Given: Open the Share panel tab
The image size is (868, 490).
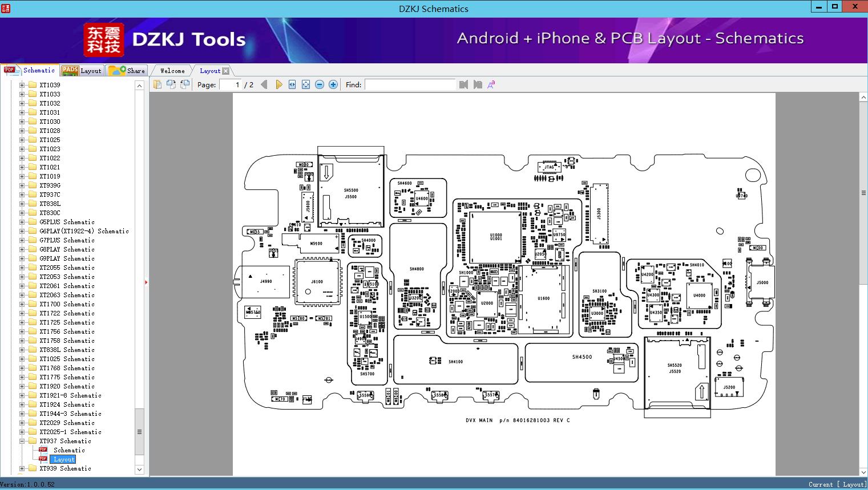Looking at the screenshot, I should click(127, 71).
